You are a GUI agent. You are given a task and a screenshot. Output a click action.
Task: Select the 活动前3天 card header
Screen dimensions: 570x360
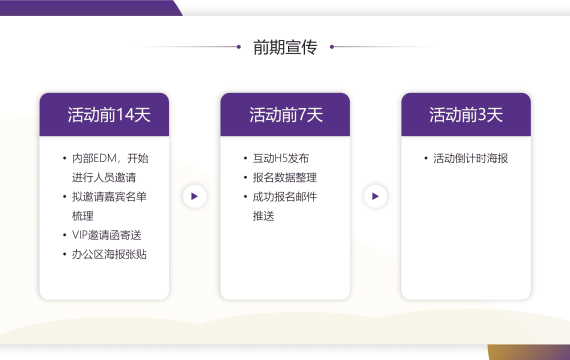click(x=466, y=115)
